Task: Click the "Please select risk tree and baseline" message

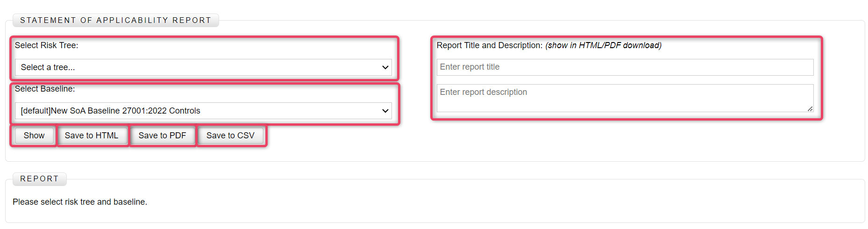Action: pyautogui.click(x=80, y=202)
